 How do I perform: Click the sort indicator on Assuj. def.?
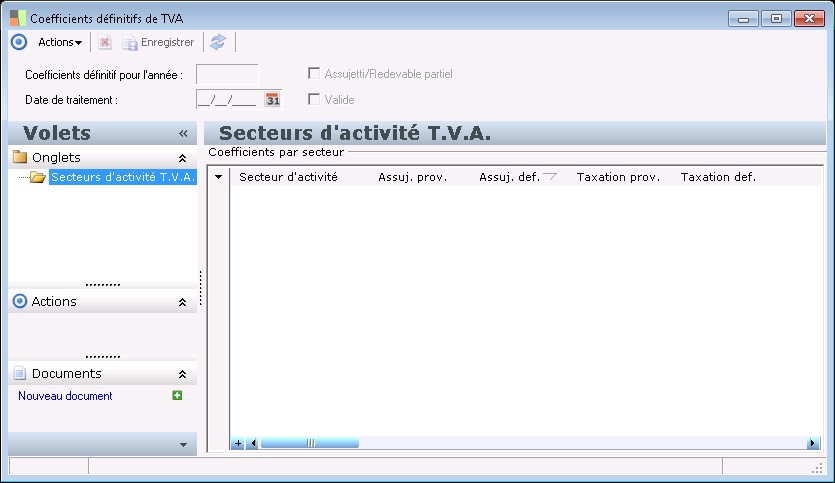(550, 176)
